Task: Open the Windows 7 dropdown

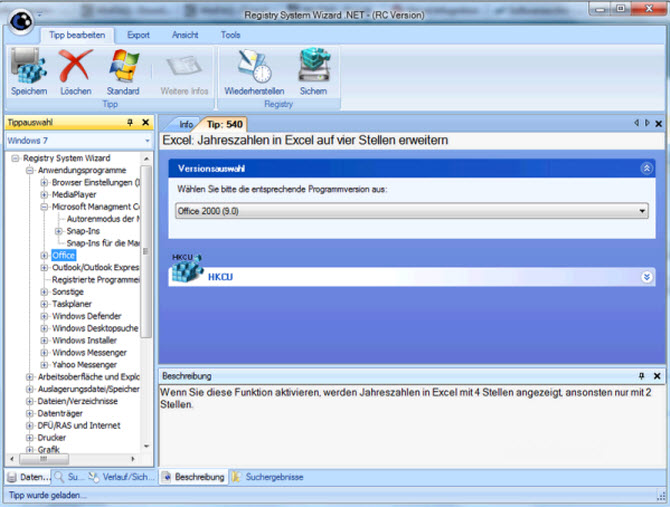Action: pyautogui.click(x=79, y=141)
